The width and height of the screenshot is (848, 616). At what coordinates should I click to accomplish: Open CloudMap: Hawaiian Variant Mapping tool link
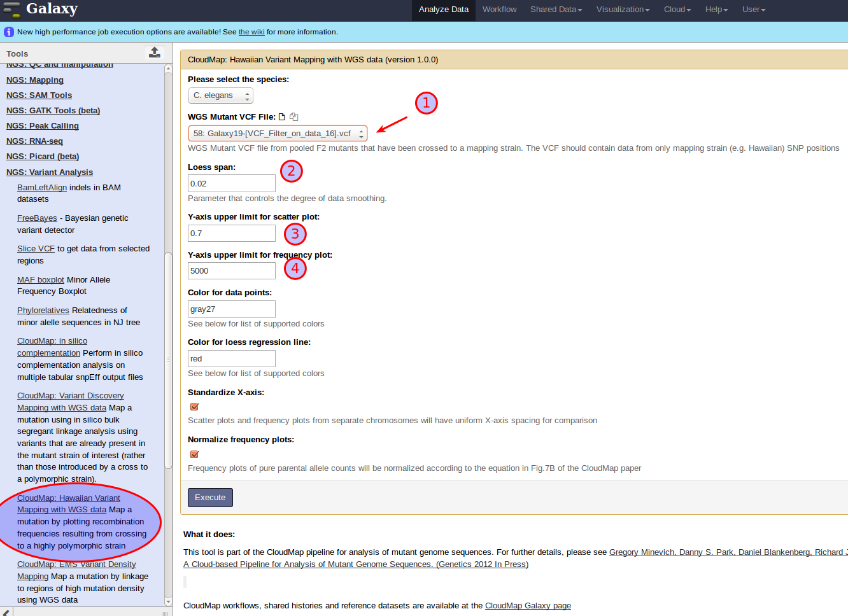69,504
